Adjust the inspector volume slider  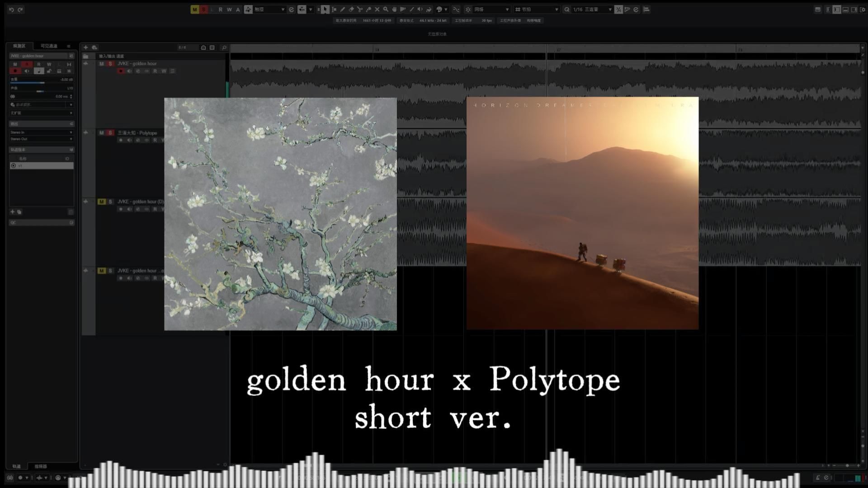tap(42, 83)
